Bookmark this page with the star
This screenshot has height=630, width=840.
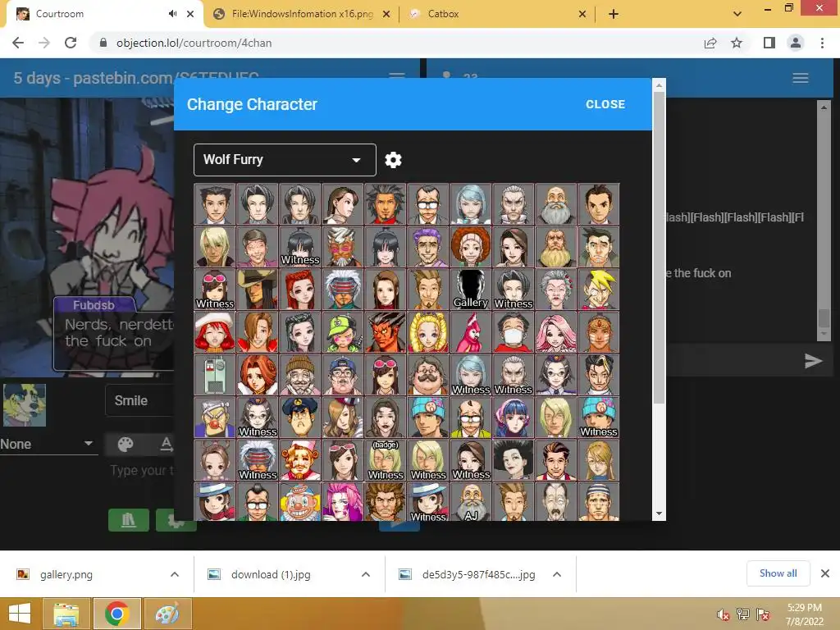tap(737, 43)
